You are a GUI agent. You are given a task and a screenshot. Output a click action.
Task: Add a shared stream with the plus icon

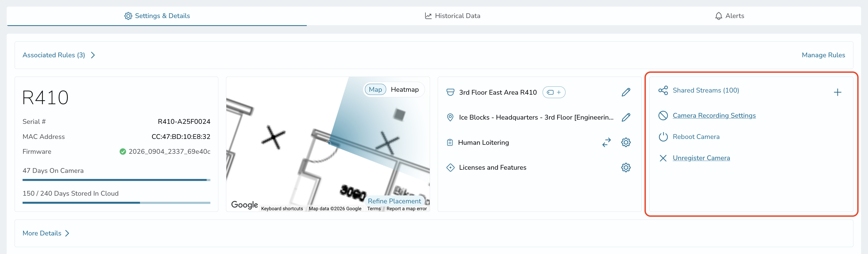click(837, 92)
